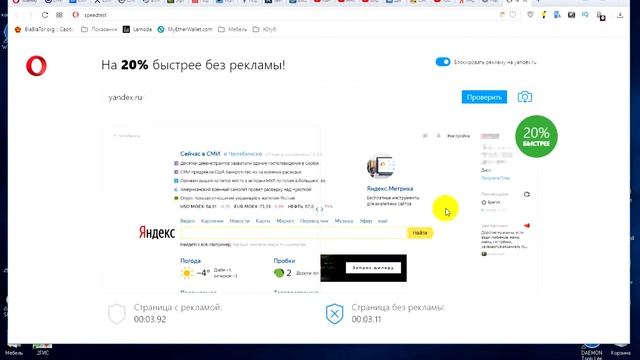Viewport: 640px width, 360px height.
Task: Click the green 20% быстрее badge
Action: point(536,136)
